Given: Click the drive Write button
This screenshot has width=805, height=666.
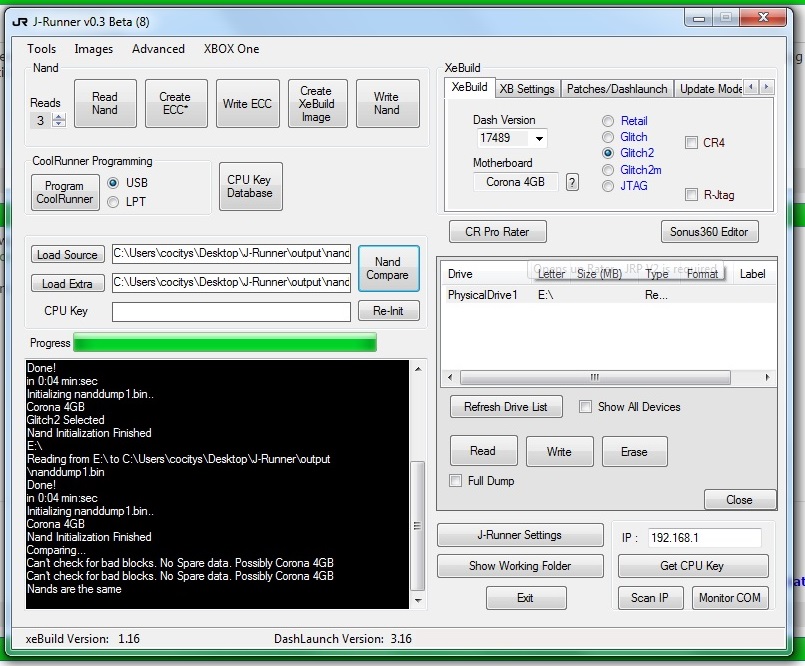Looking at the screenshot, I should coord(560,451).
